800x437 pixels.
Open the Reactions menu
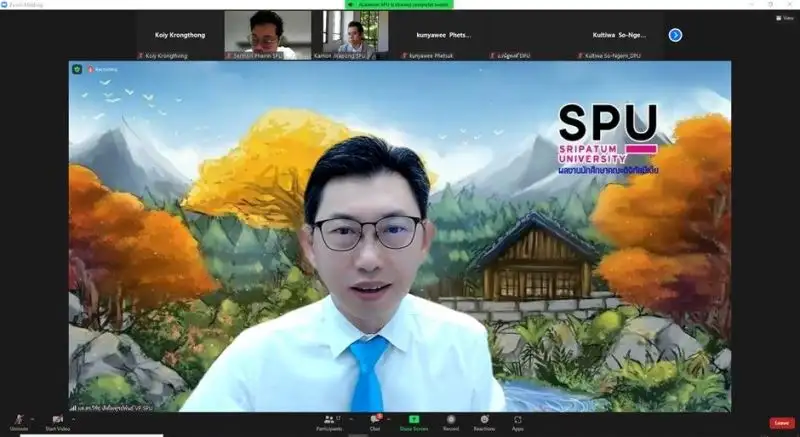point(485,421)
